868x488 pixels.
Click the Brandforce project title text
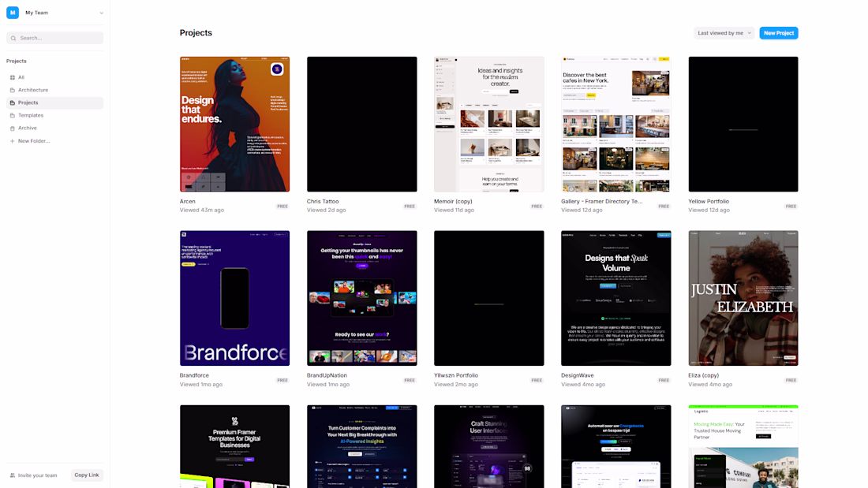click(x=194, y=375)
